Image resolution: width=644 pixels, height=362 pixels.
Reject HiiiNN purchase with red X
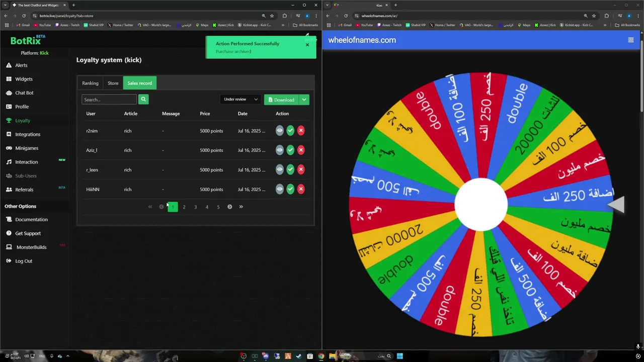(x=301, y=189)
